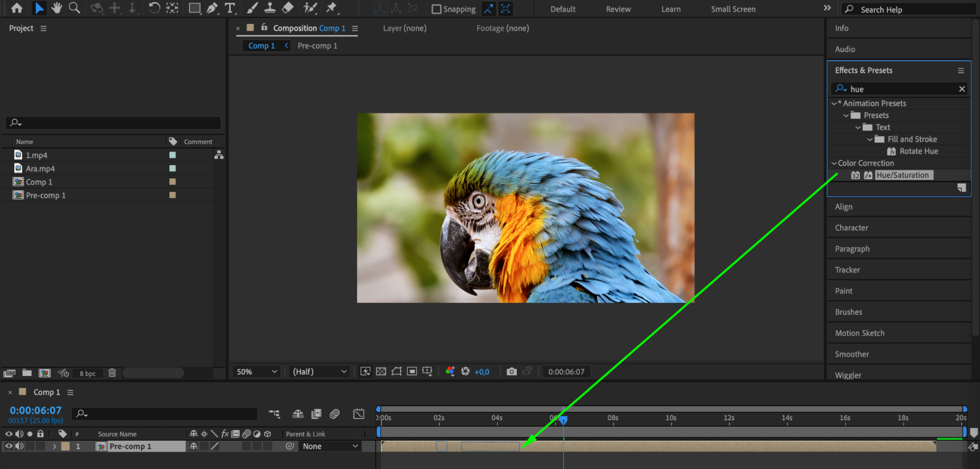The width and height of the screenshot is (980, 469).
Task: Open the Character panel
Action: click(851, 228)
